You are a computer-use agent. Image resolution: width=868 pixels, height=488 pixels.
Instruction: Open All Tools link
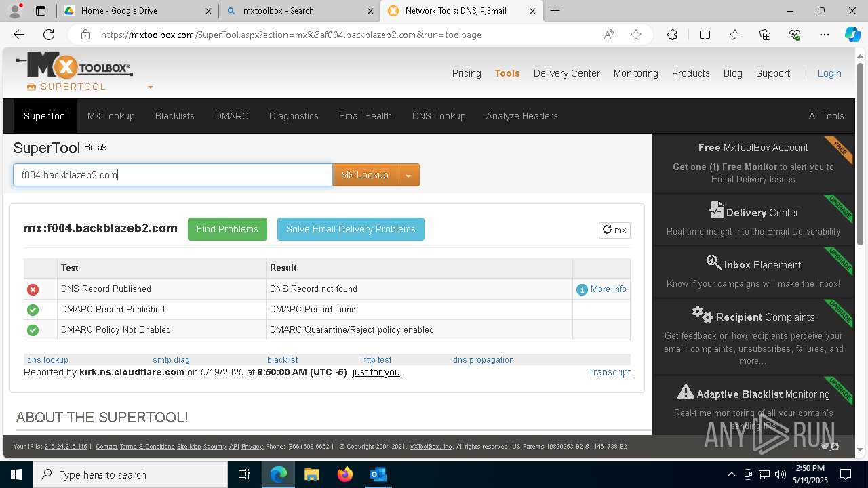tap(827, 116)
